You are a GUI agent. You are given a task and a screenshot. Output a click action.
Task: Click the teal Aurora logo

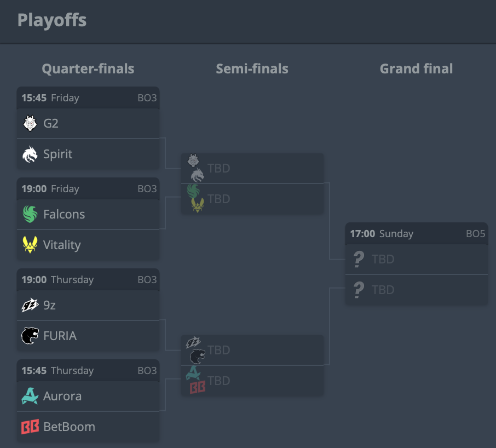[30, 396]
